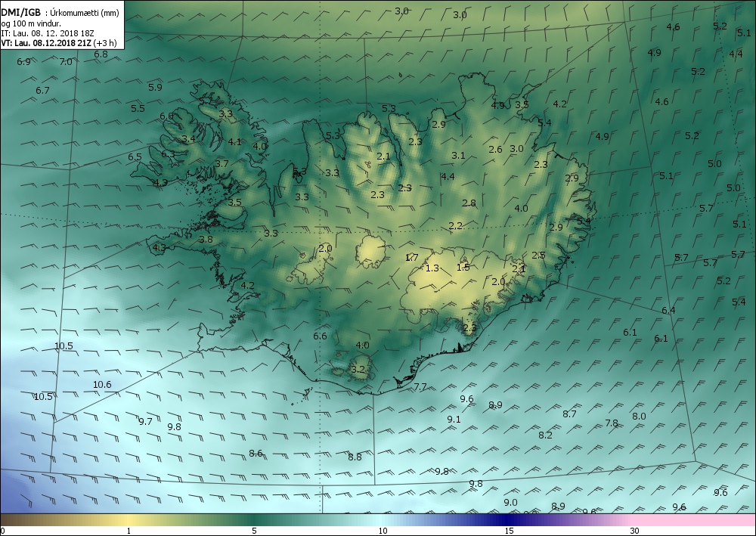Viewport: 756px width, 536px height.
Task: Select the 2.5 value label
Action: [538, 255]
